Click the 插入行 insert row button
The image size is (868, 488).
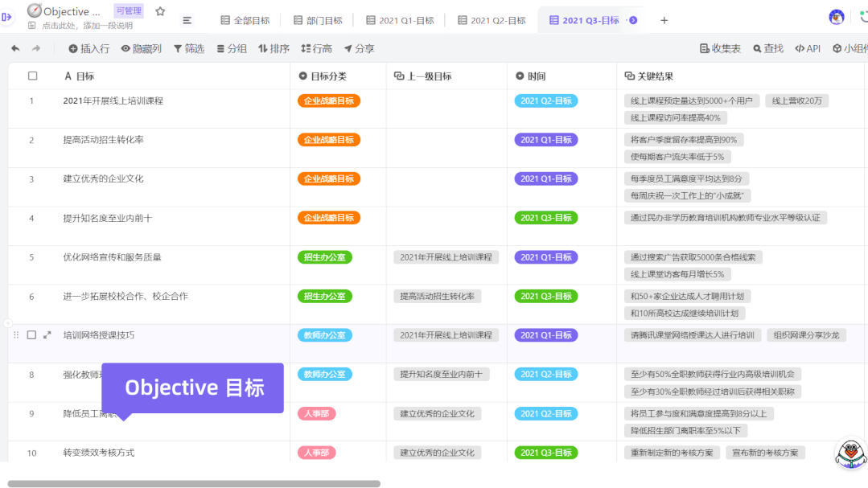pos(88,49)
